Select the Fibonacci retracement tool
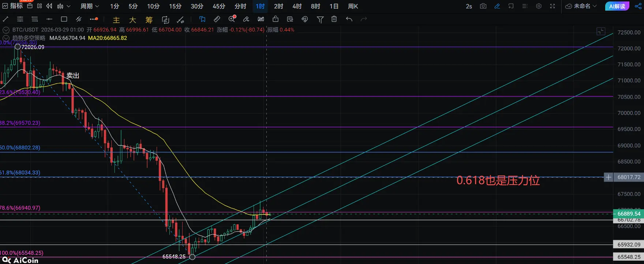 (x=20, y=19)
